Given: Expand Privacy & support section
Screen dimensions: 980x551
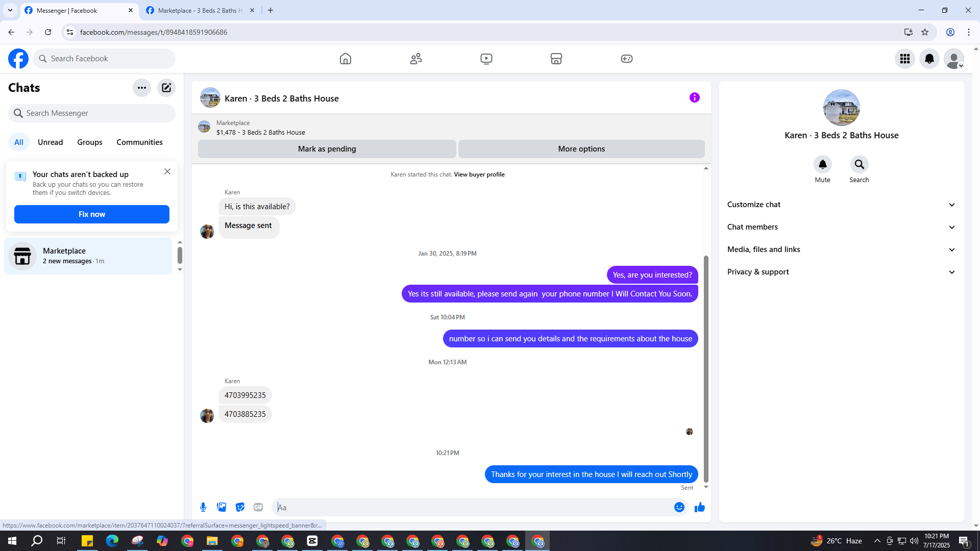Looking at the screenshot, I should point(842,272).
